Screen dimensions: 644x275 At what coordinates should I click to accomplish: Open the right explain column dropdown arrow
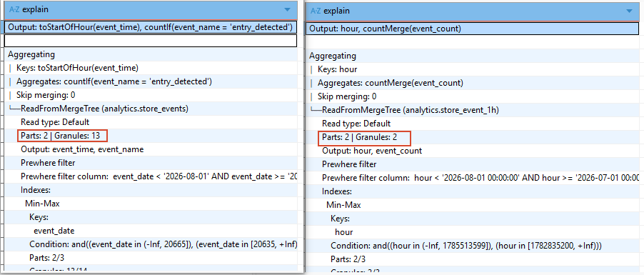click(629, 11)
